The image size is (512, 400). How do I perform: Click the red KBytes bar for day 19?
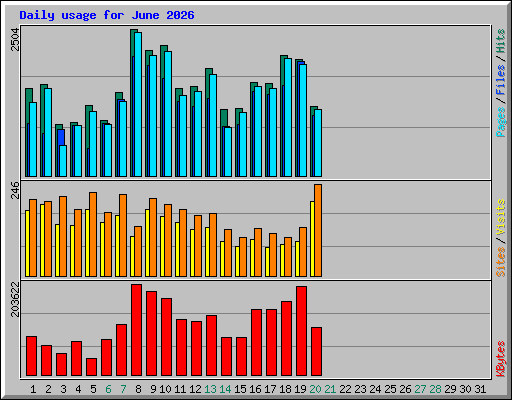pyautogui.click(x=301, y=331)
